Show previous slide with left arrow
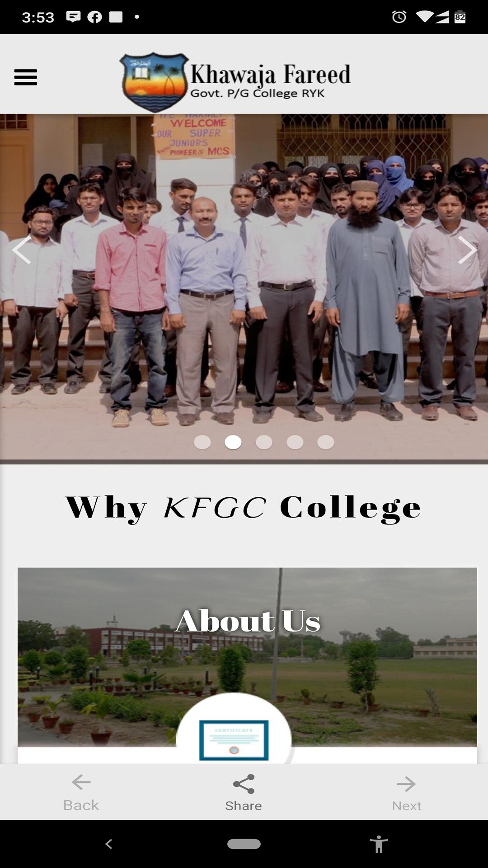The width and height of the screenshot is (488, 868). click(x=21, y=250)
